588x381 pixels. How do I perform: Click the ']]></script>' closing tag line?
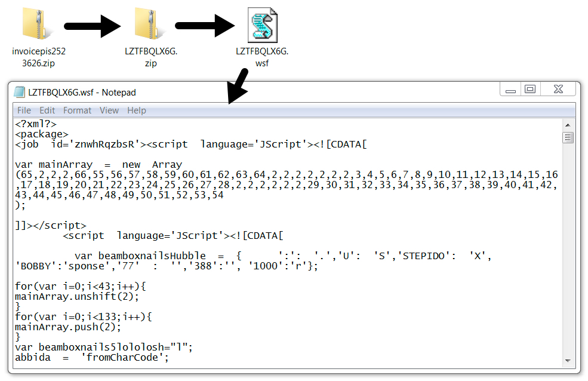click(x=51, y=225)
